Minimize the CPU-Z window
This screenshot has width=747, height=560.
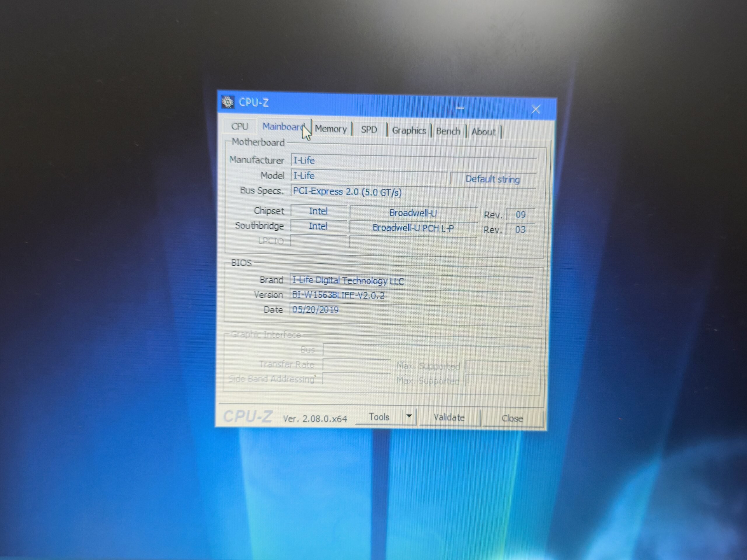460,108
